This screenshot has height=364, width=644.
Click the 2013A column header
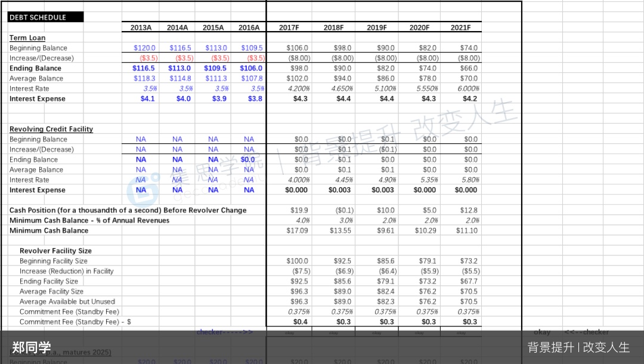(x=141, y=27)
